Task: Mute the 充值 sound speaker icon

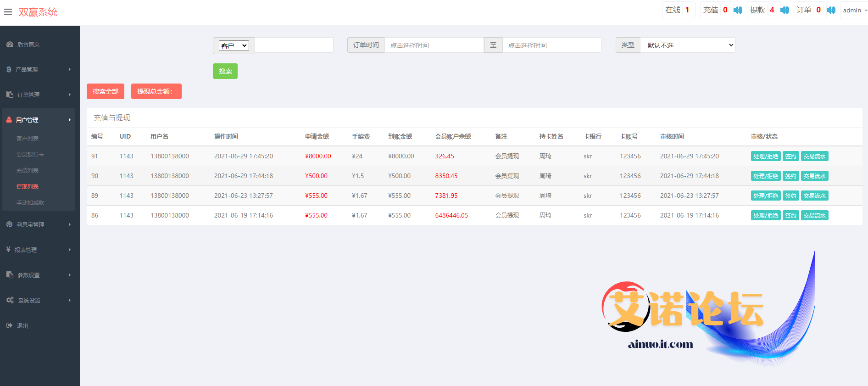Action: [x=738, y=10]
